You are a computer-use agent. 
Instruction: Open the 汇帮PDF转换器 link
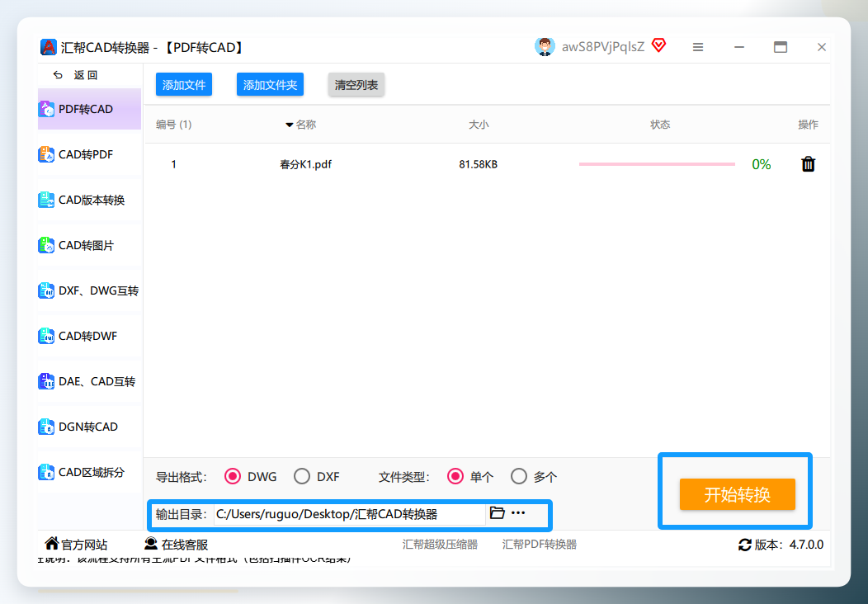pyautogui.click(x=539, y=545)
